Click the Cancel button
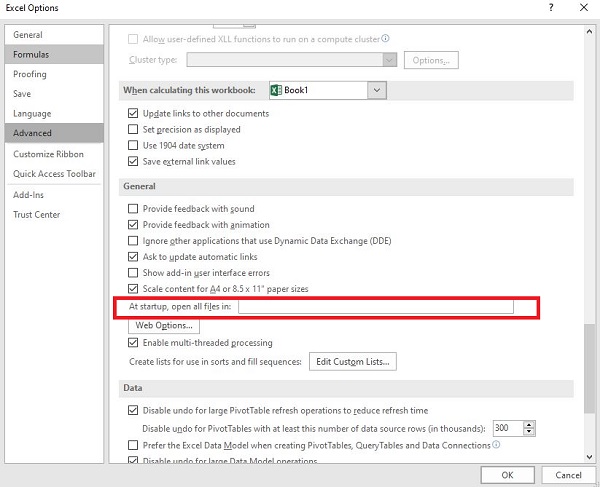Image resolution: width=600 pixels, height=487 pixels. click(x=568, y=475)
